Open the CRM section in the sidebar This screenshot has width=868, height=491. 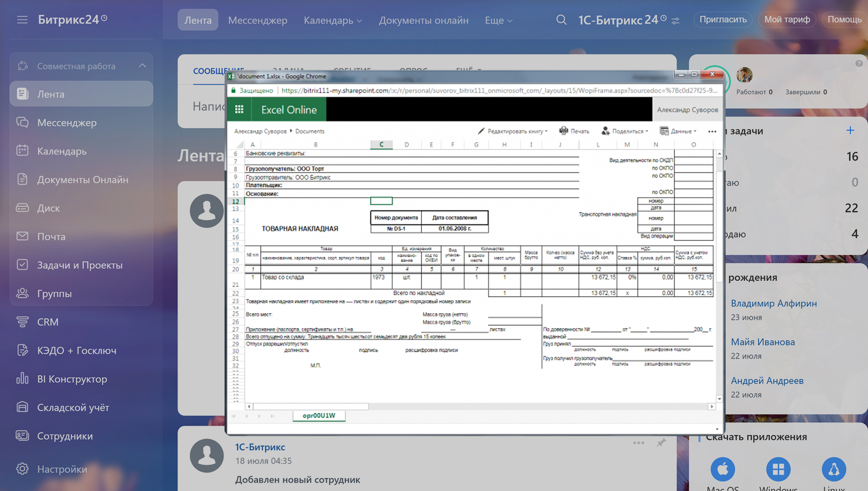click(81, 322)
